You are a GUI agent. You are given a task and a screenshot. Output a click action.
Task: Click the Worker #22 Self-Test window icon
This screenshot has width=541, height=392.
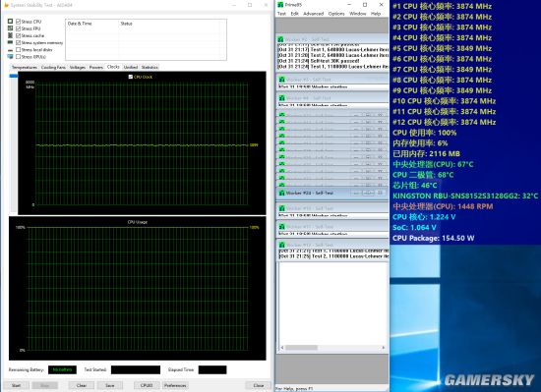pyautogui.click(x=282, y=193)
